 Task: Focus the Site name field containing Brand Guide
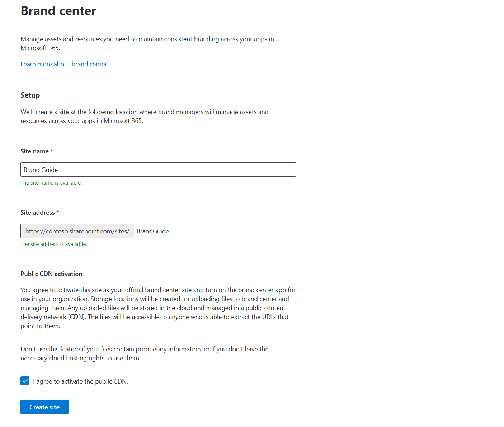click(158, 170)
